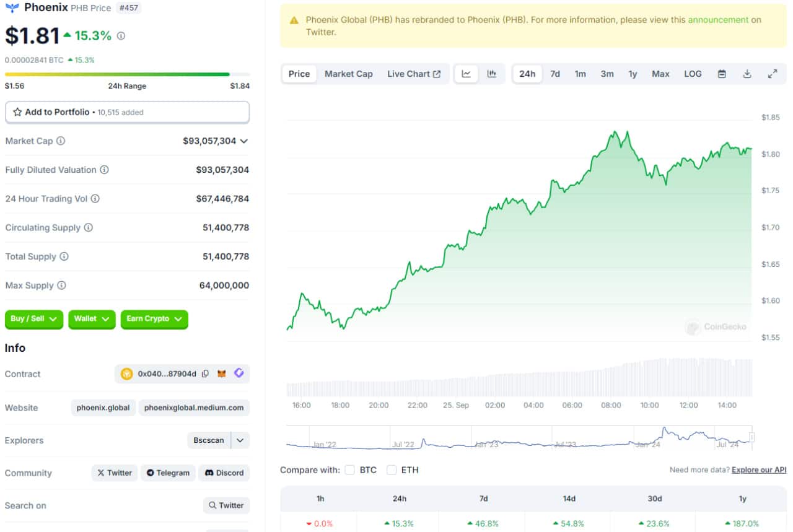
Task: Click the Phoenix logo icon
Action: pyautogui.click(x=12, y=8)
